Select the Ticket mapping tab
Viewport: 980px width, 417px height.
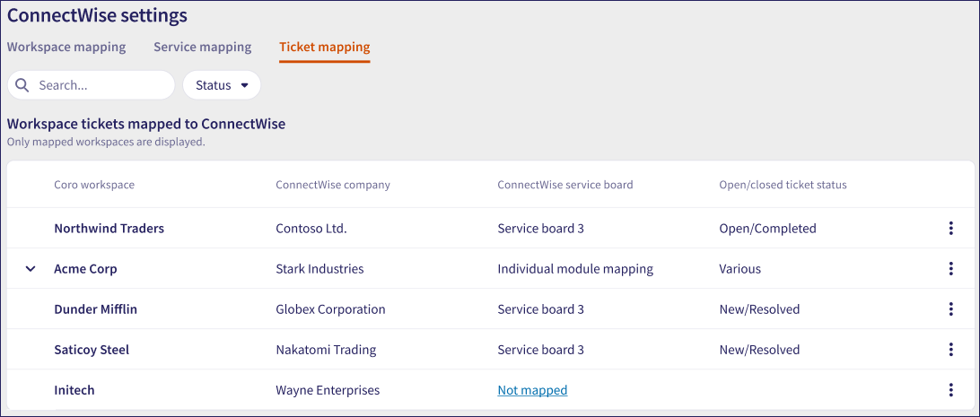[324, 47]
